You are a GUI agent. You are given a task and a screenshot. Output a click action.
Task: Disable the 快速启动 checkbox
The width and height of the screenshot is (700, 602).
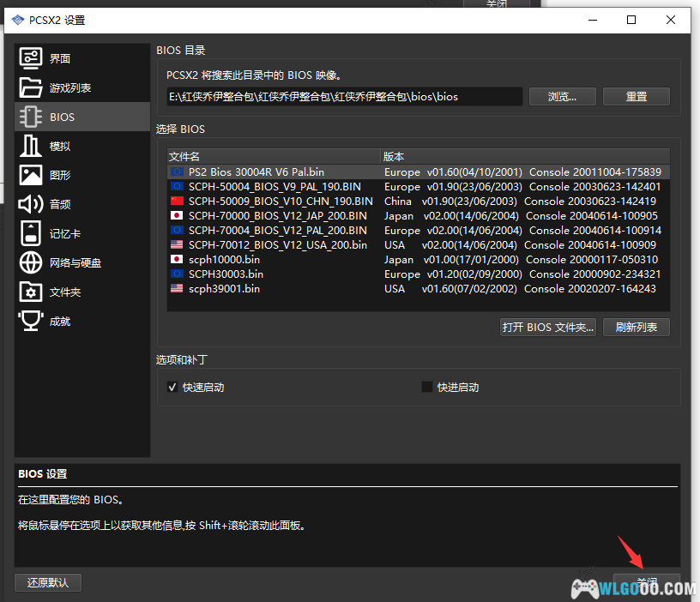pos(172,388)
